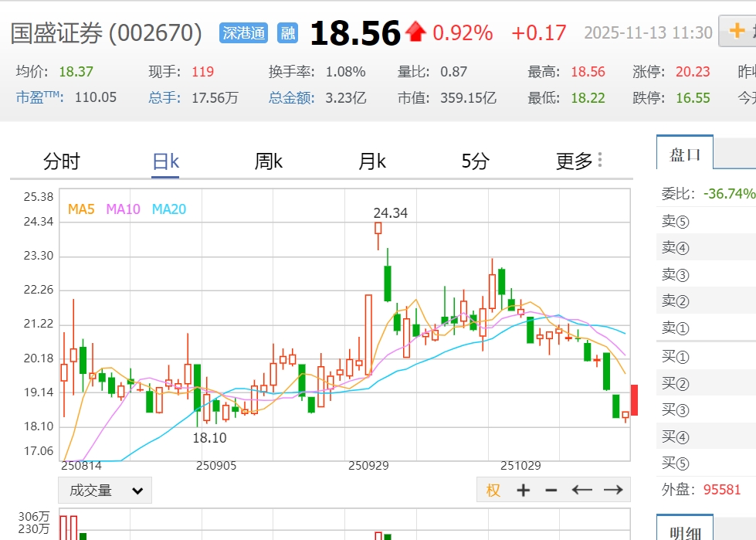Image resolution: width=756 pixels, height=540 pixels.
Task: Click the 17.56万 total volume value
Action: [215, 98]
